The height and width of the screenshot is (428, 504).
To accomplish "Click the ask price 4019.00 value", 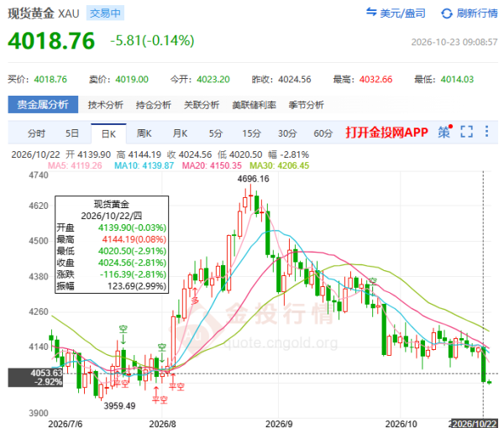I will pos(132,80).
